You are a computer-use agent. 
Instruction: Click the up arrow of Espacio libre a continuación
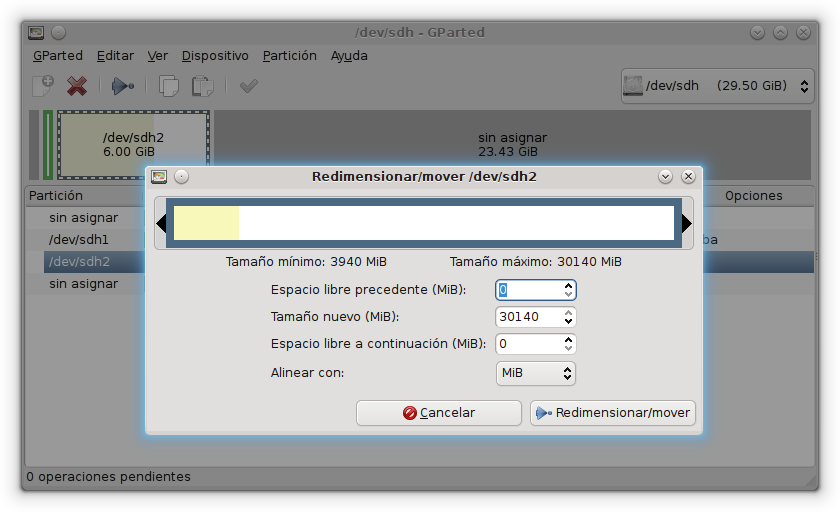point(568,339)
